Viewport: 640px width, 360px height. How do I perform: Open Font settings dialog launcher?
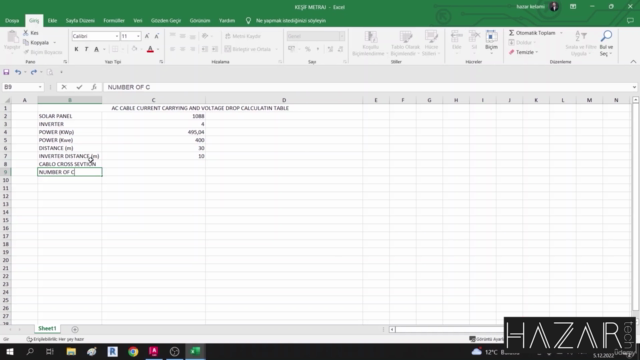161,62
